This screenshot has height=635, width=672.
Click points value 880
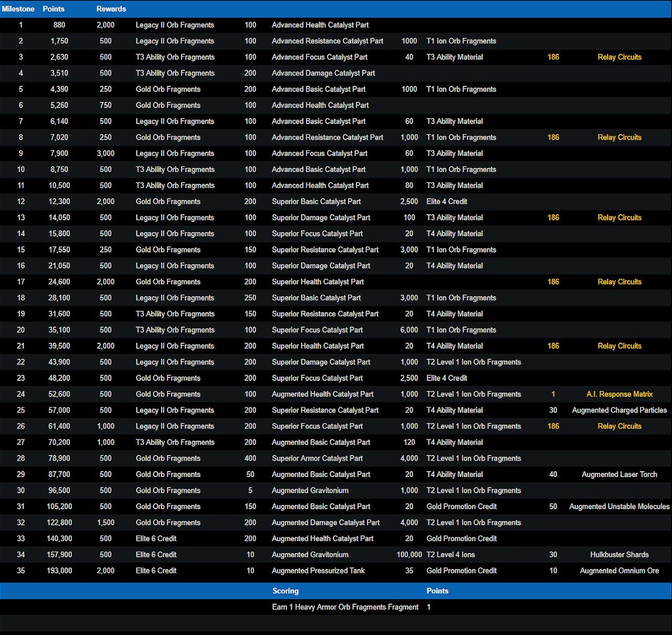pos(59,25)
